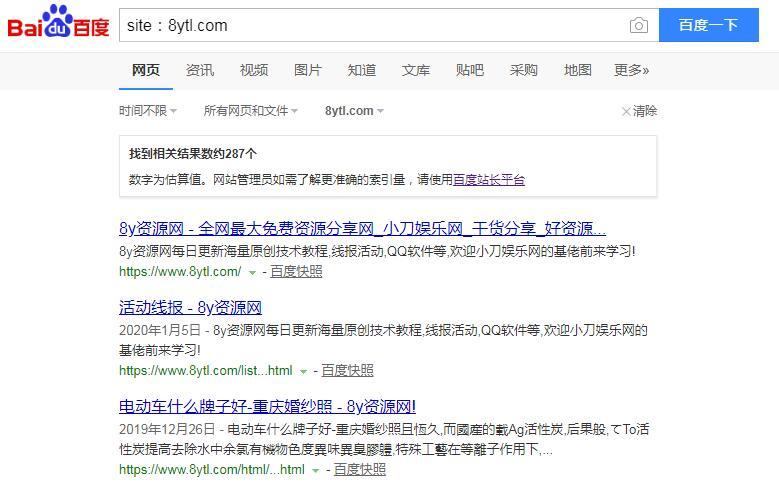Click the Baidu logo
The width and height of the screenshot is (779, 491).
[58, 22]
